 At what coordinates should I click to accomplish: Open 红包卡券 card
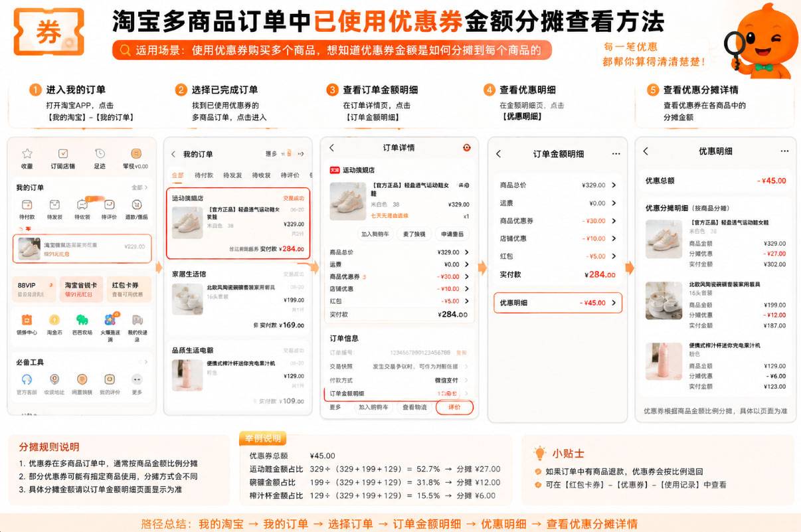129,289
